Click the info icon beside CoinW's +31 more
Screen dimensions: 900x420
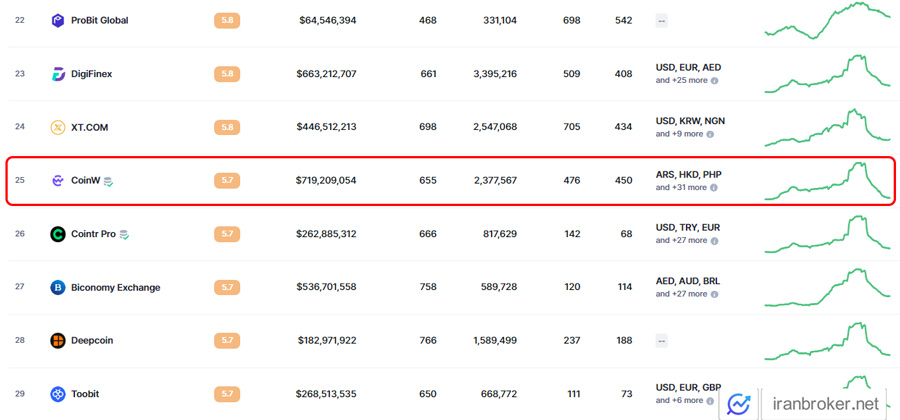[714, 188]
